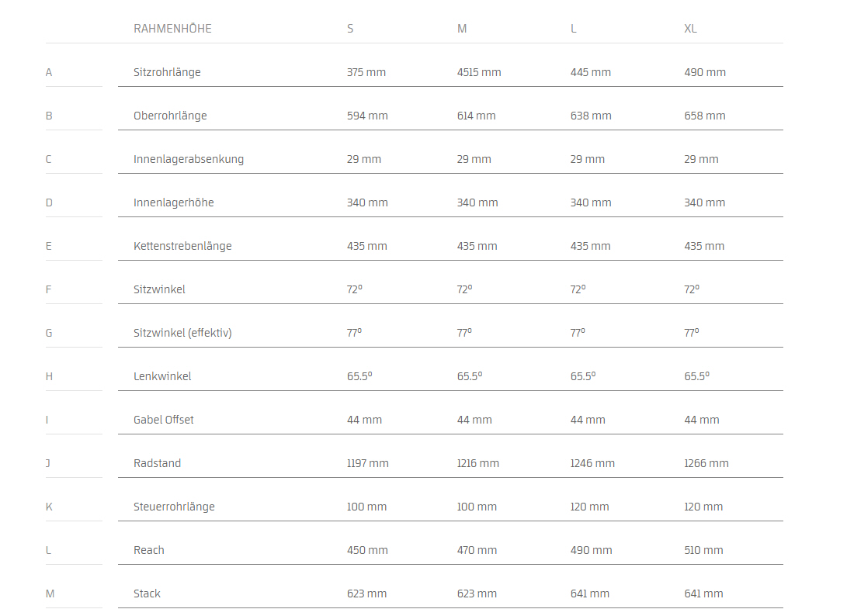Select the XL size column header
This screenshot has width=847, height=616.
tap(690, 29)
